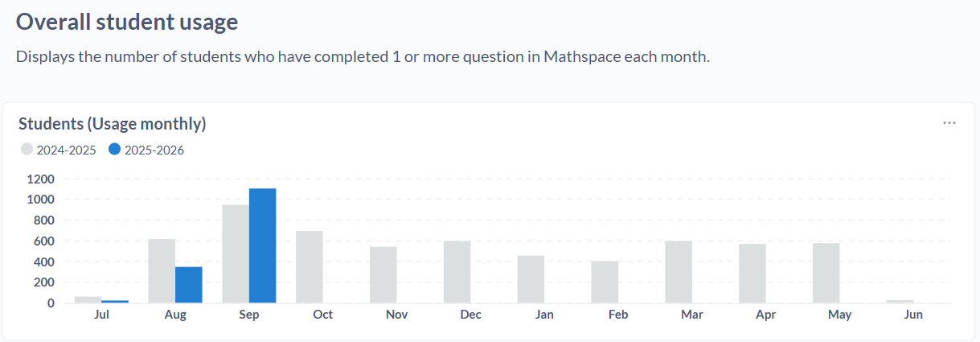Viewport: 980px width, 342px height.
Task: Click the Overall student usage heading
Action: (x=127, y=22)
